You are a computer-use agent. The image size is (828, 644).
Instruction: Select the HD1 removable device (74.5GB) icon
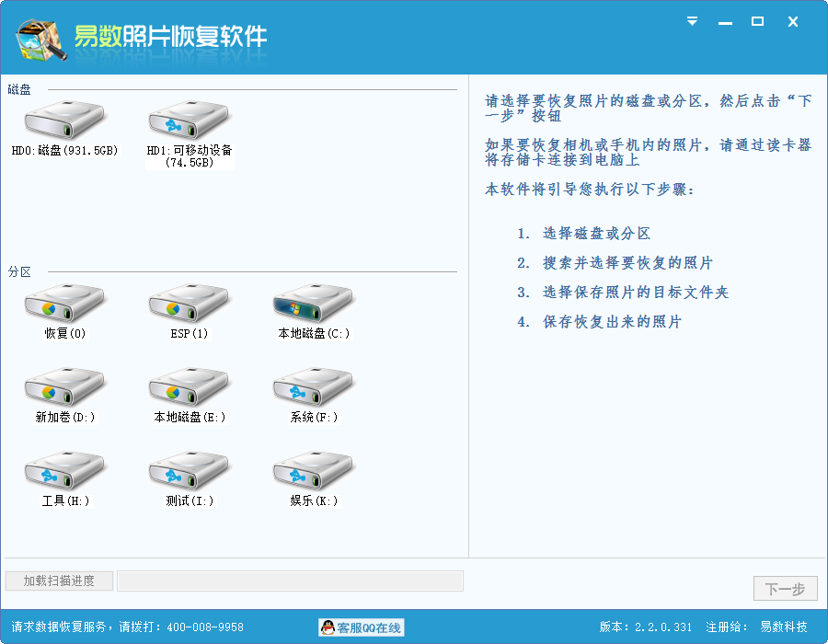click(x=189, y=121)
